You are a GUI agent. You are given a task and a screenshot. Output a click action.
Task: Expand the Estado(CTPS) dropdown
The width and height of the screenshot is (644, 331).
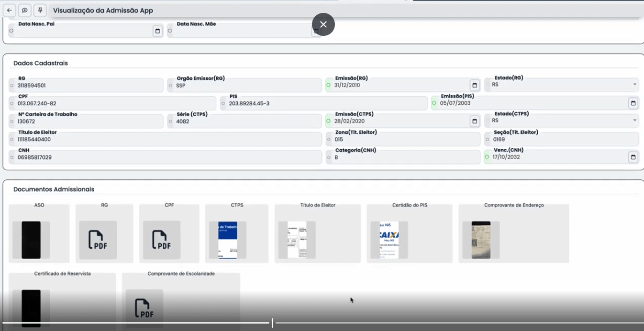[634, 121]
